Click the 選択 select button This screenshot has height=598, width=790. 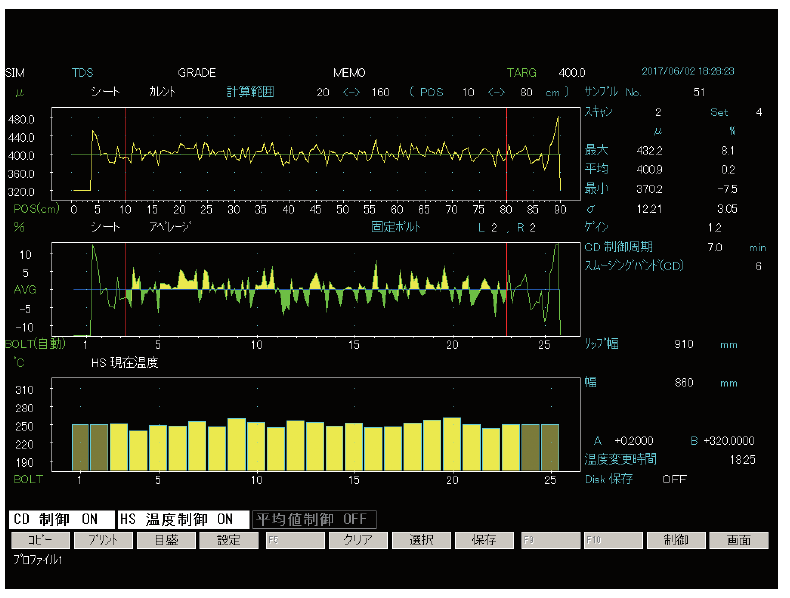coord(421,540)
